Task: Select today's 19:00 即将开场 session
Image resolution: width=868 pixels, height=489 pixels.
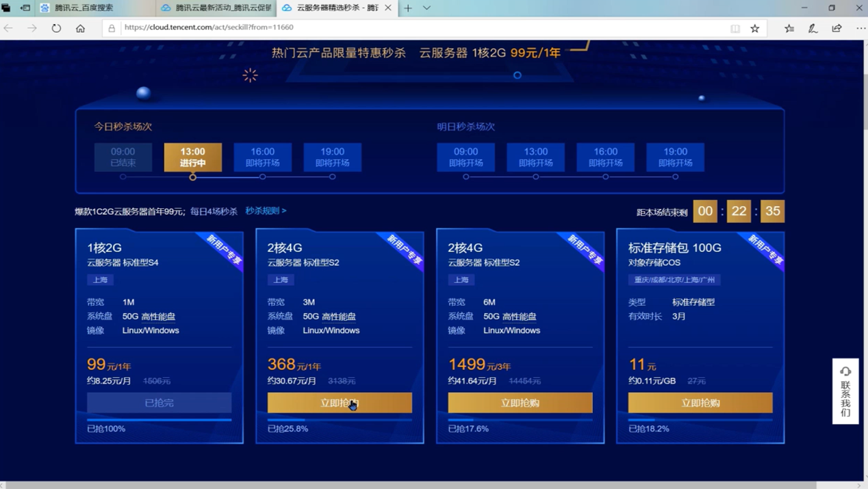Action: pyautogui.click(x=333, y=157)
